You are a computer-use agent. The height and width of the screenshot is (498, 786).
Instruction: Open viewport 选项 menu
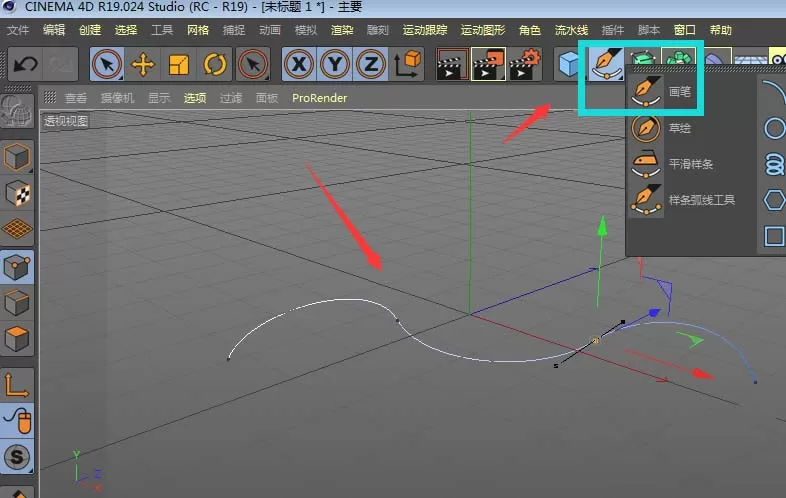click(195, 98)
